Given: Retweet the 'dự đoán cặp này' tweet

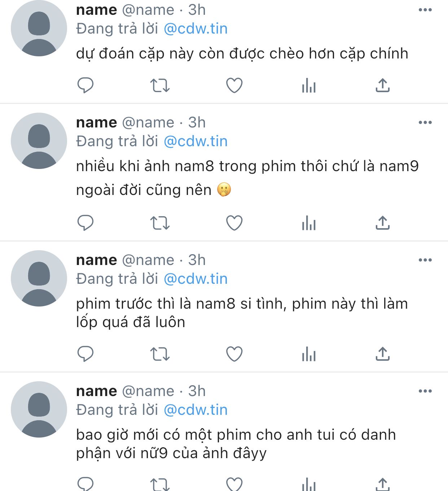Looking at the screenshot, I should point(160,86).
